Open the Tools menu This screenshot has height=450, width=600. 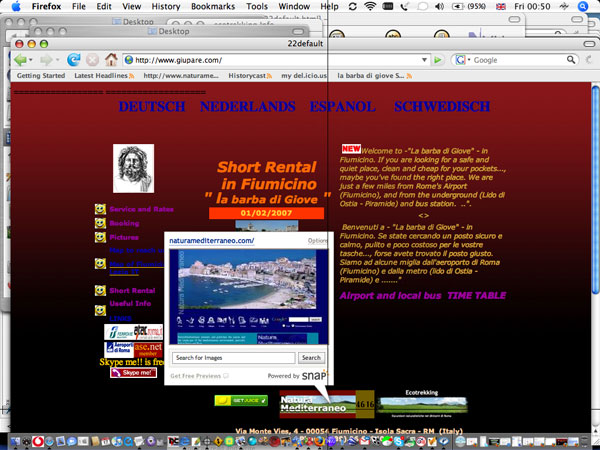click(x=257, y=6)
